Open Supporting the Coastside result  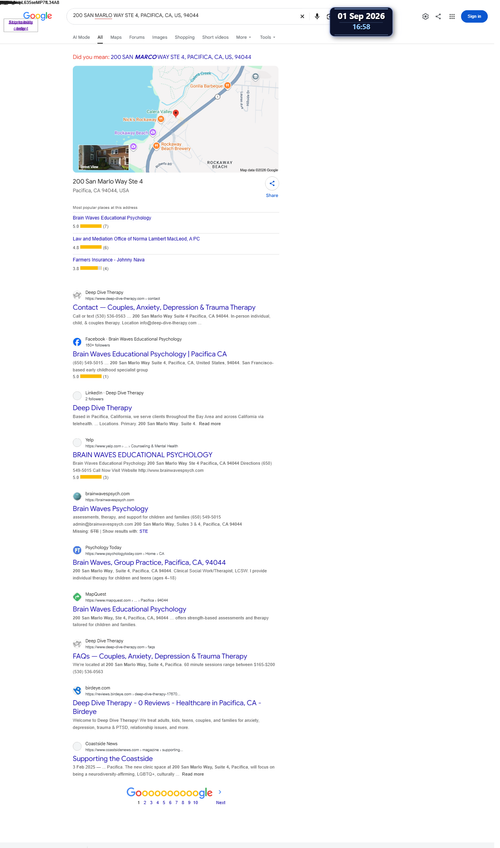112,759
